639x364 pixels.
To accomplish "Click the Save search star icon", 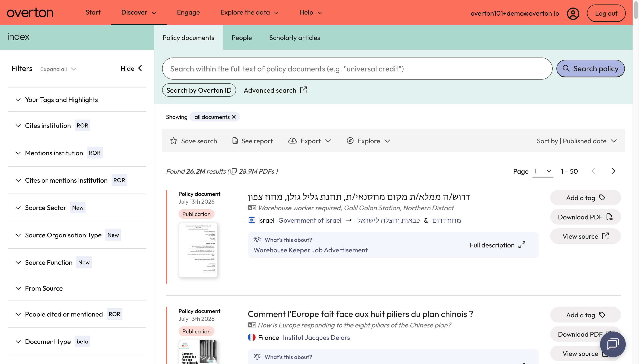I will [173, 141].
